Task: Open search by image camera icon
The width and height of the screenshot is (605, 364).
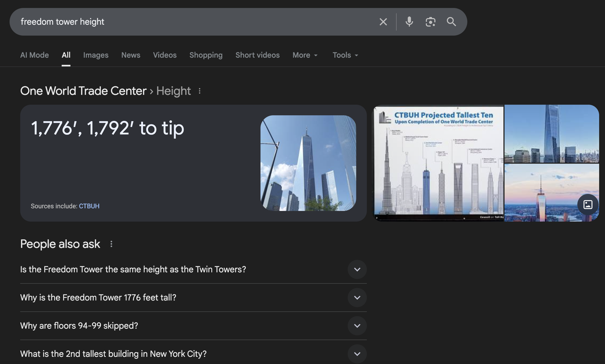Action: (430, 22)
